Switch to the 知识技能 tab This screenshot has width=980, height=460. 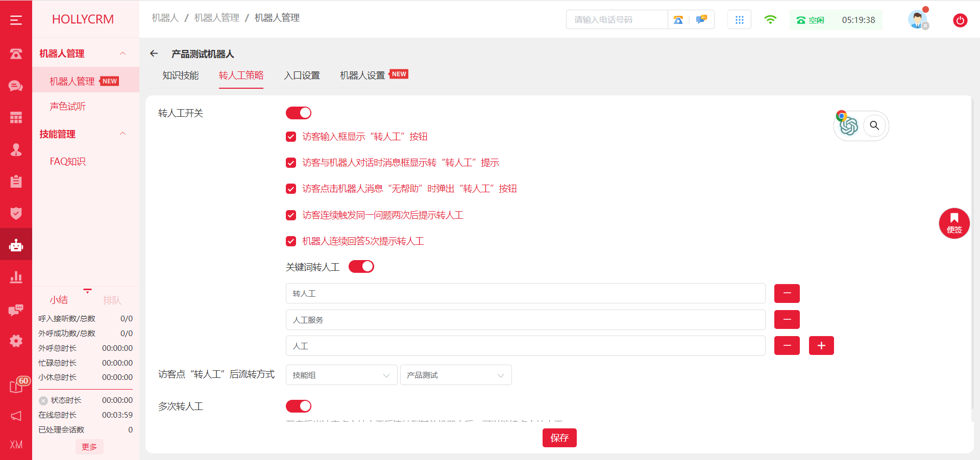tap(181, 75)
